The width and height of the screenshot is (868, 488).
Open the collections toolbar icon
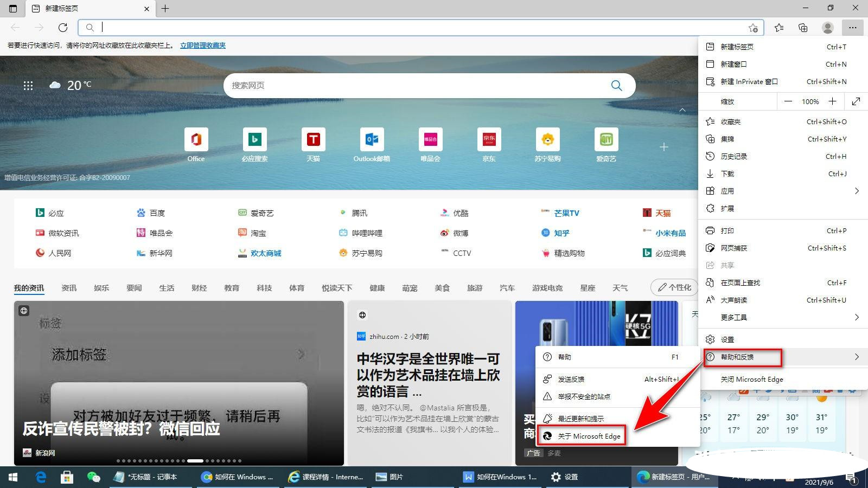point(803,27)
